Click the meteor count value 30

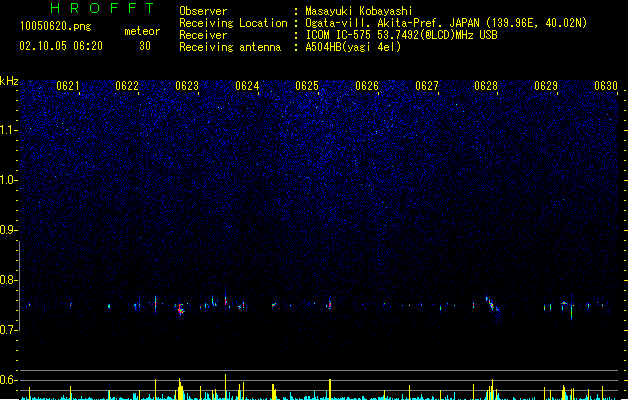coord(145,46)
